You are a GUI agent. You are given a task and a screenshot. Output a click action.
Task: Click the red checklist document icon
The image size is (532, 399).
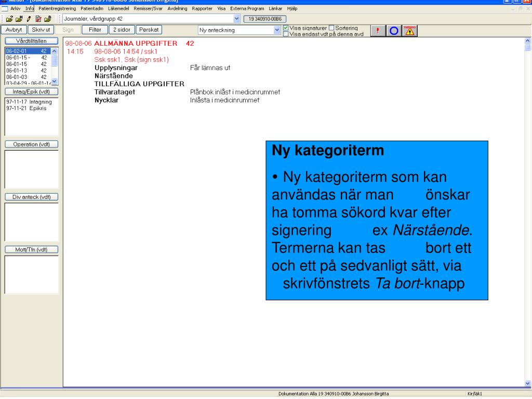tap(38, 19)
